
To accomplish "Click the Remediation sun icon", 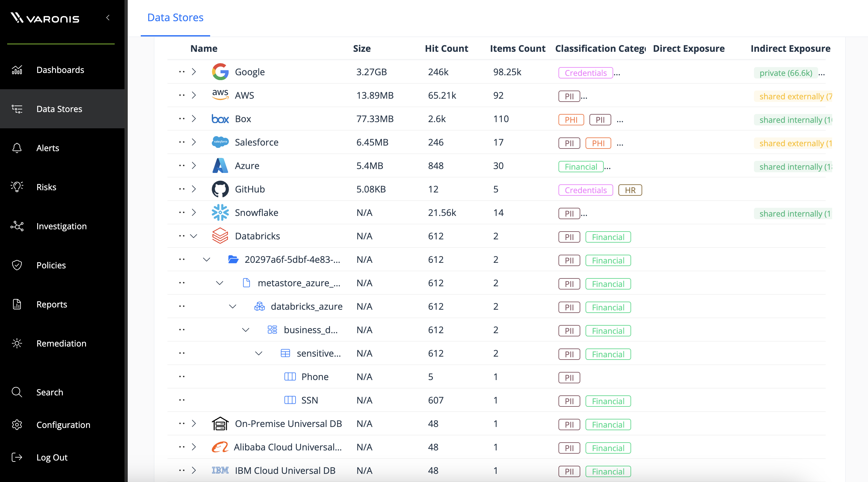I will tap(17, 343).
